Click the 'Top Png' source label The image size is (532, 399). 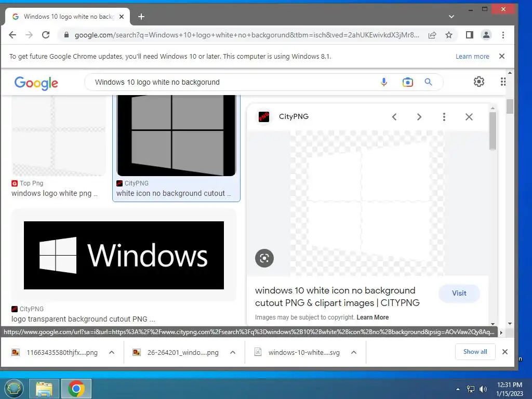[32, 183]
